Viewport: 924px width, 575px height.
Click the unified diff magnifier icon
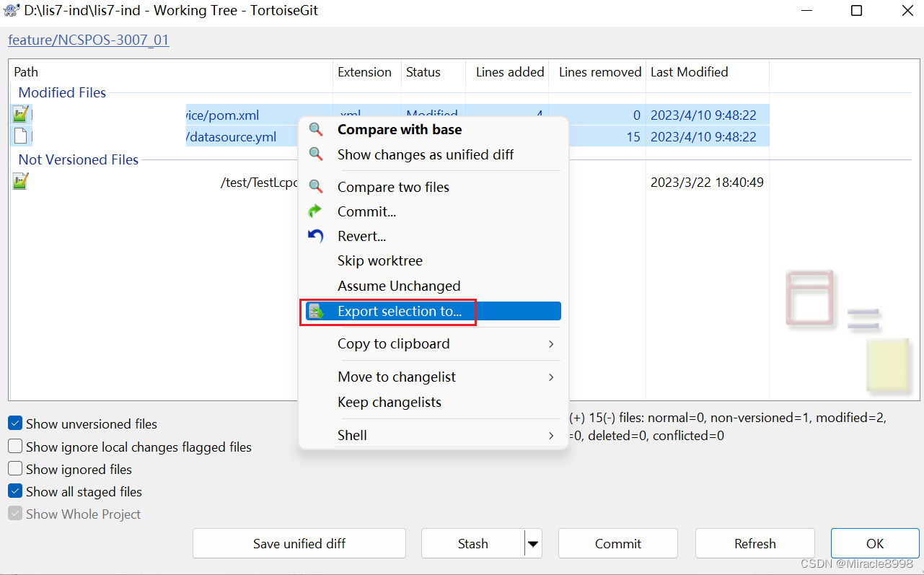point(316,154)
